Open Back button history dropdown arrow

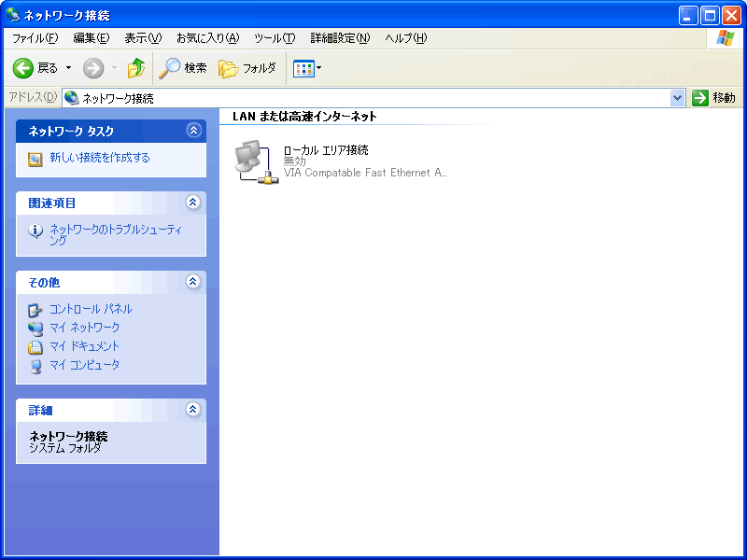click(68, 68)
